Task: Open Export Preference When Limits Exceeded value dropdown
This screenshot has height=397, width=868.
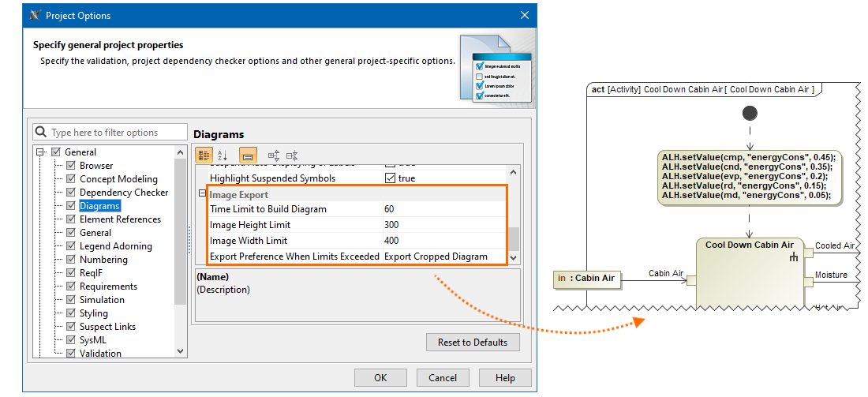Action: coord(444,257)
